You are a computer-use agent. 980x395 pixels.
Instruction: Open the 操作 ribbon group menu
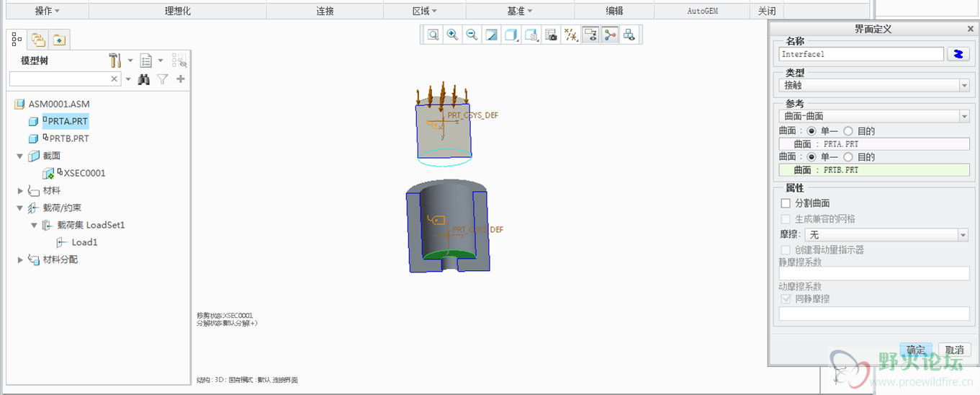[x=48, y=11]
